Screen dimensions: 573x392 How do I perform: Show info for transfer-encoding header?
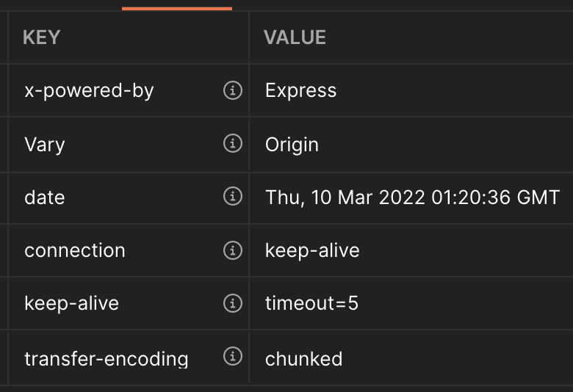click(233, 356)
